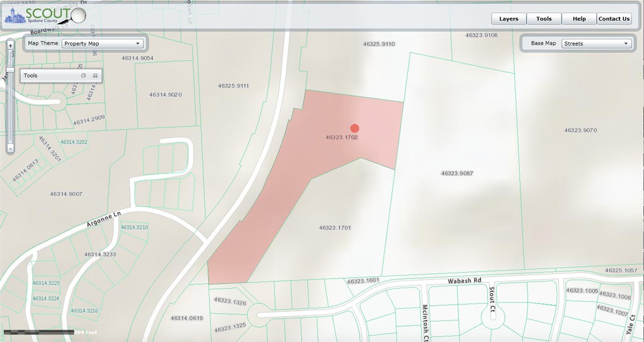Open the Tools menu in header
The width and height of the screenshot is (644, 342).
tap(544, 19)
